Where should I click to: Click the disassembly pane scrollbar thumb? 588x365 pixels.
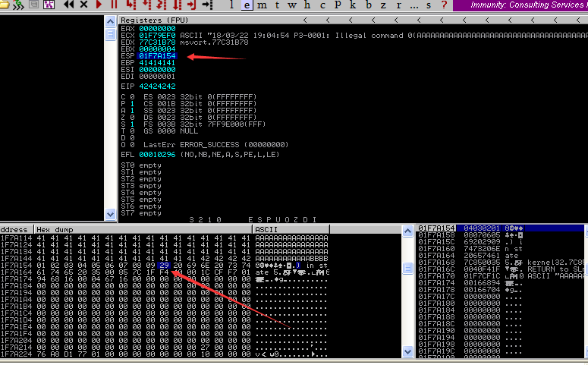pos(110,34)
